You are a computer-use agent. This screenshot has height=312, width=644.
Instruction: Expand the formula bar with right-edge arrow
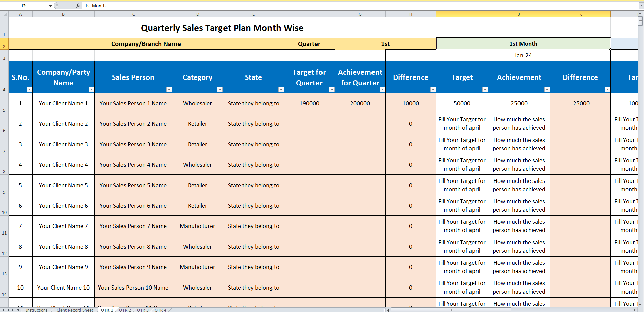tap(641, 6)
